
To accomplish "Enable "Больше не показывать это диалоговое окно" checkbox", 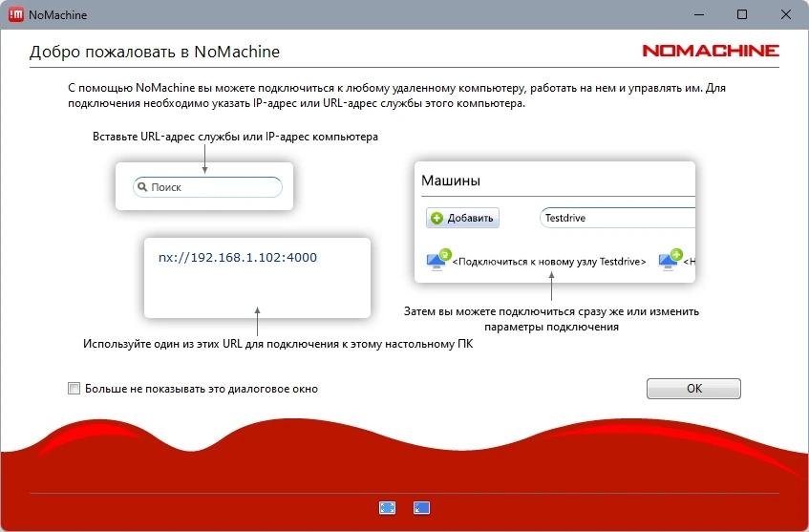I will click(75, 389).
